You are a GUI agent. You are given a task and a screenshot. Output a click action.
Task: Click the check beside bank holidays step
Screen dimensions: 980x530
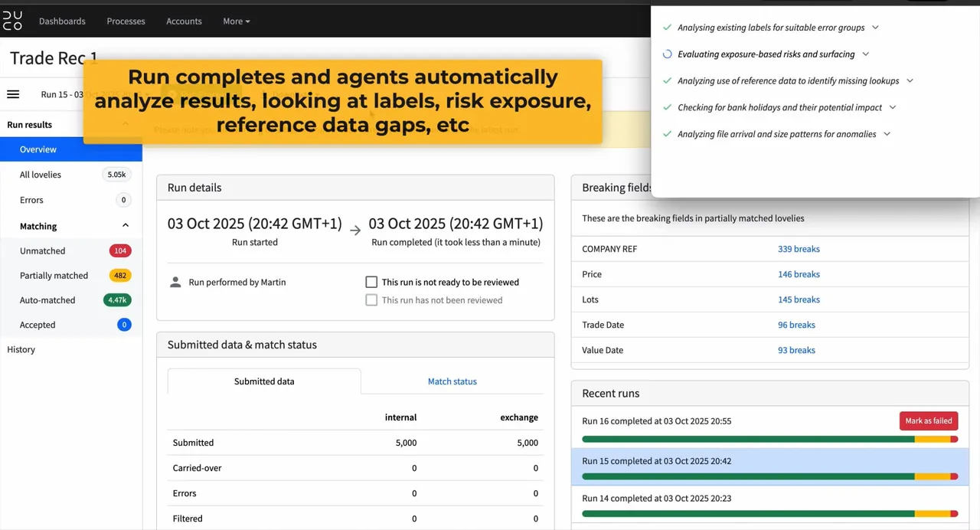(x=667, y=107)
